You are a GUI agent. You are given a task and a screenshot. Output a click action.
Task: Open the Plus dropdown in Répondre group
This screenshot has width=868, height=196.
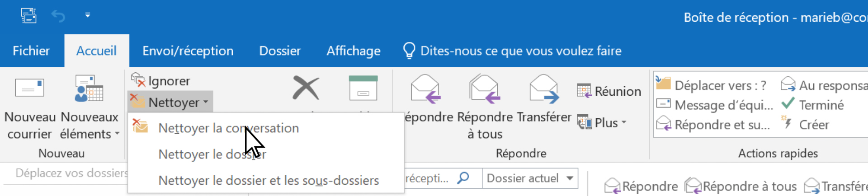pos(603,123)
